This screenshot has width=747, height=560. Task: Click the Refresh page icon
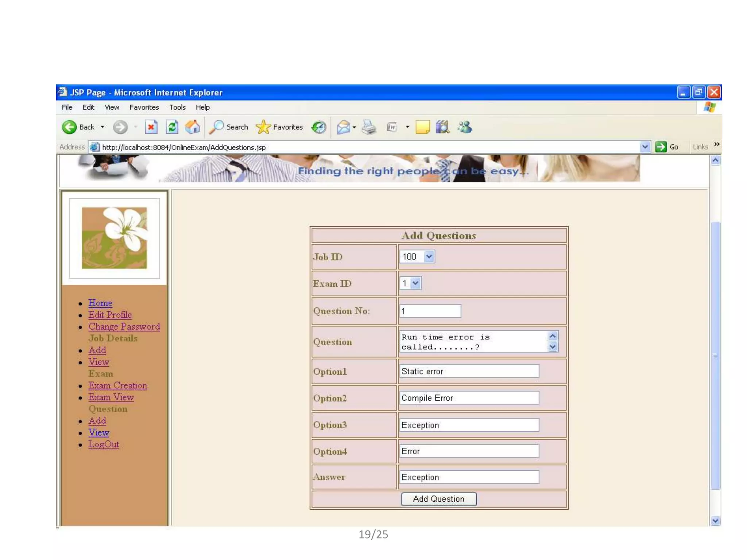(172, 127)
